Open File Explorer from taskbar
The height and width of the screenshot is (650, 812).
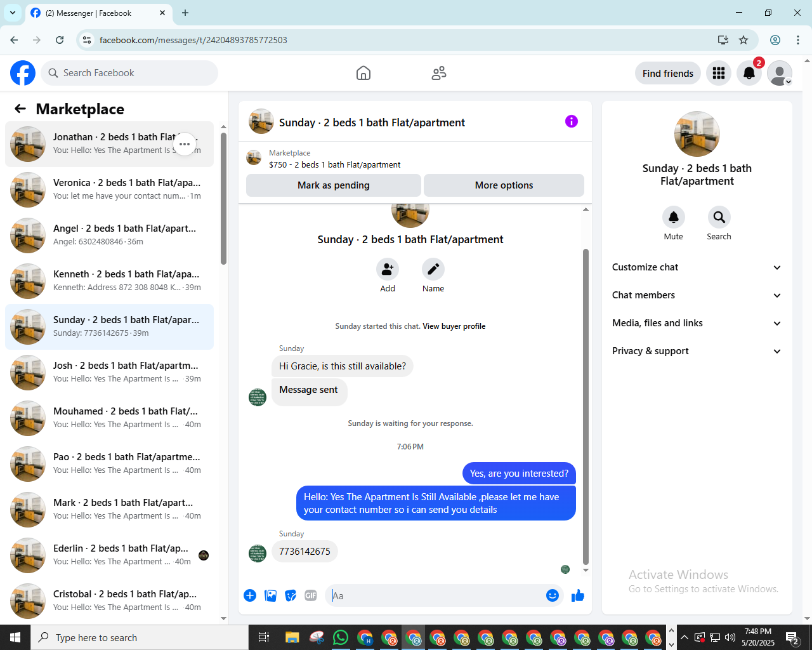tap(292, 637)
